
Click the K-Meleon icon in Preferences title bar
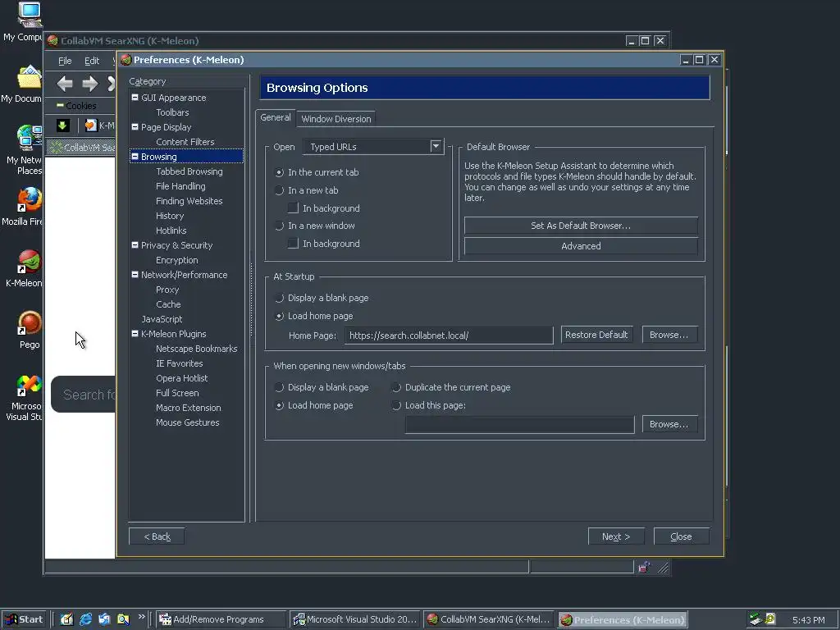[x=126, y=60]
